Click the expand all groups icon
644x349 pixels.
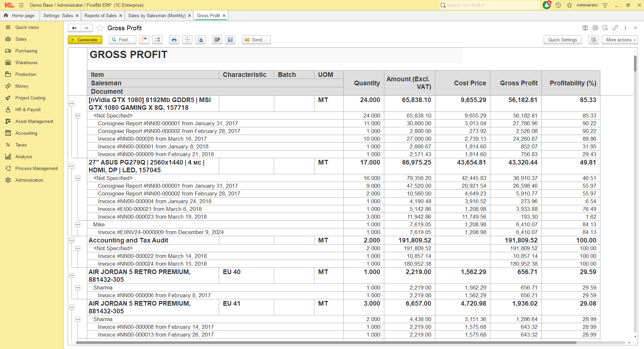point(157,40)
